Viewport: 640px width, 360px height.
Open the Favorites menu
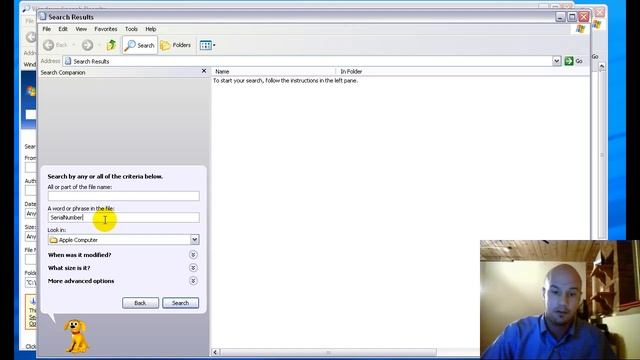click(x=106, y=29)
